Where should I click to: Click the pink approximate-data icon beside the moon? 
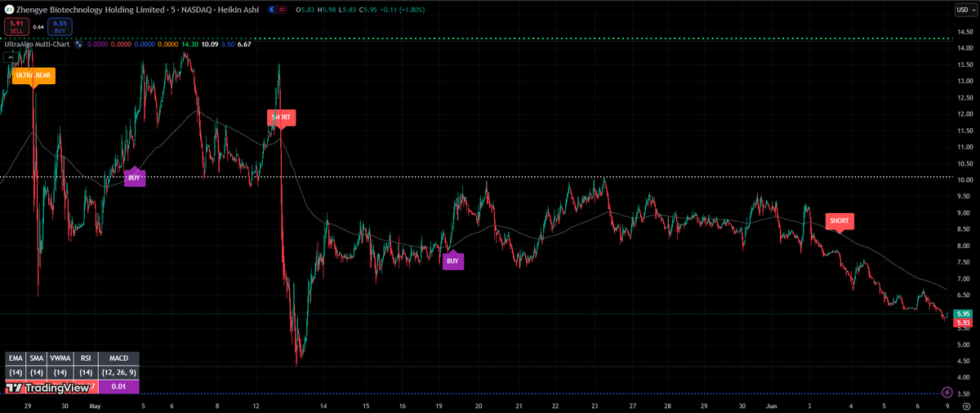(283, 10)
